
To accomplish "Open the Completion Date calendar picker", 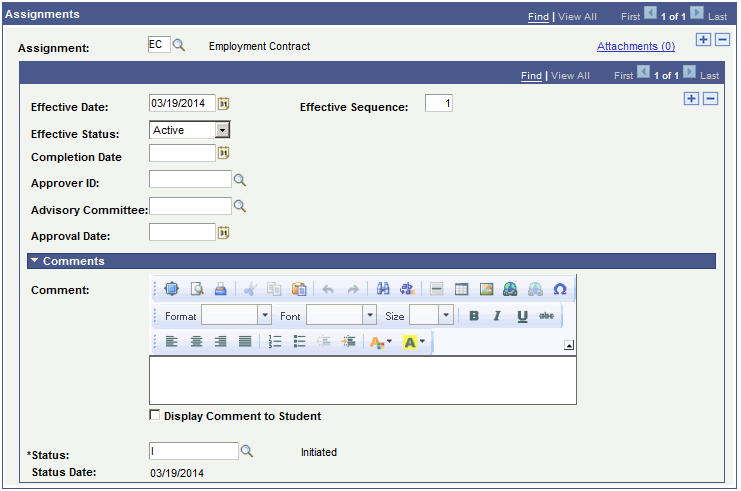I will (x=224, y=153).
